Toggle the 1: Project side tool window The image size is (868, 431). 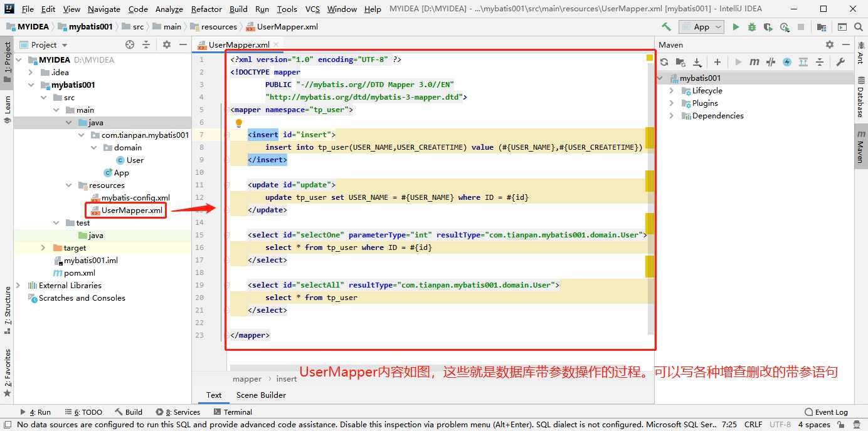[7, 63]
